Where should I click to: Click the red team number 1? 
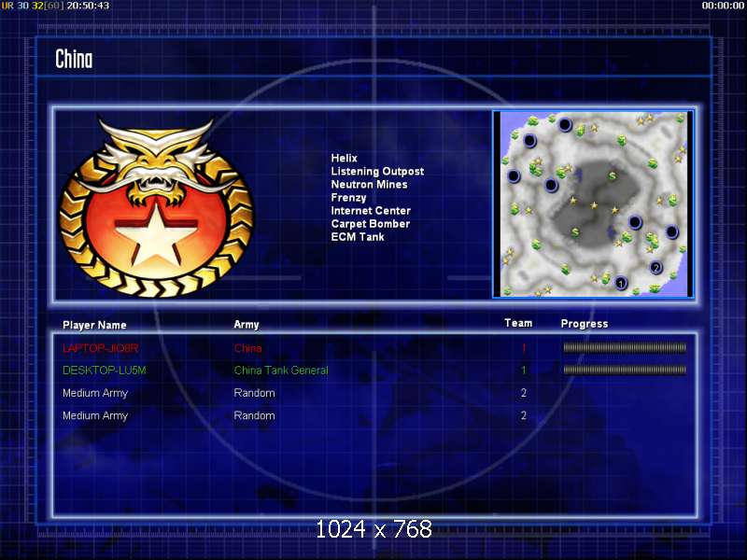point(524,348)
